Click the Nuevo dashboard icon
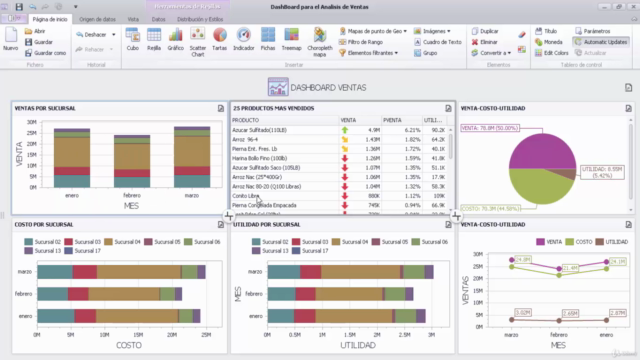The width and height of the screenshot is (640, 360). pos(11,39)
